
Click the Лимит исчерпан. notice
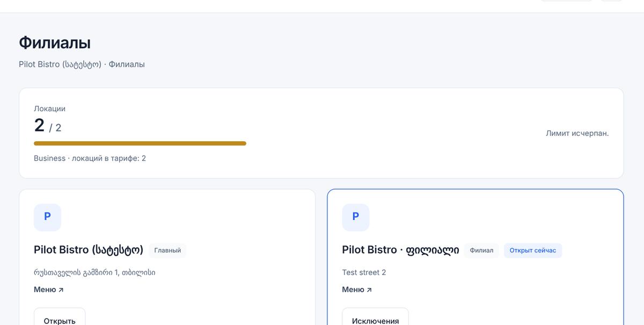(x=577, y=133)
